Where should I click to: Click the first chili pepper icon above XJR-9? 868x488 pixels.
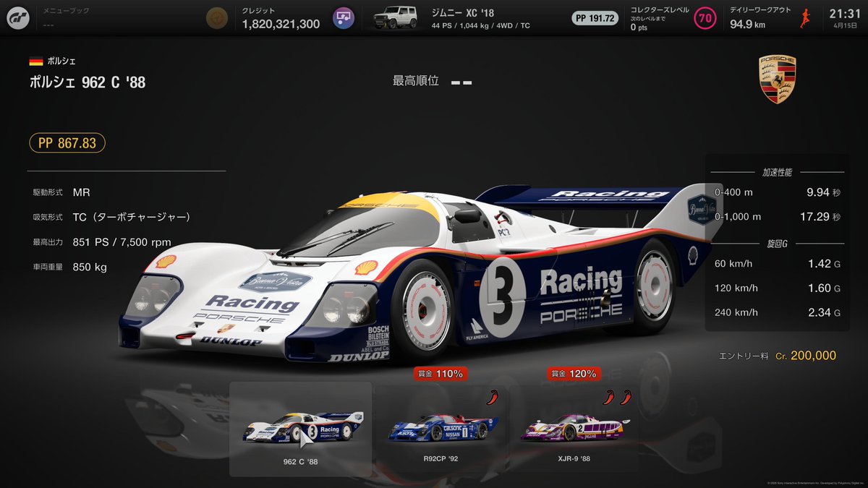pyautogui.click(x=609, y=397)
